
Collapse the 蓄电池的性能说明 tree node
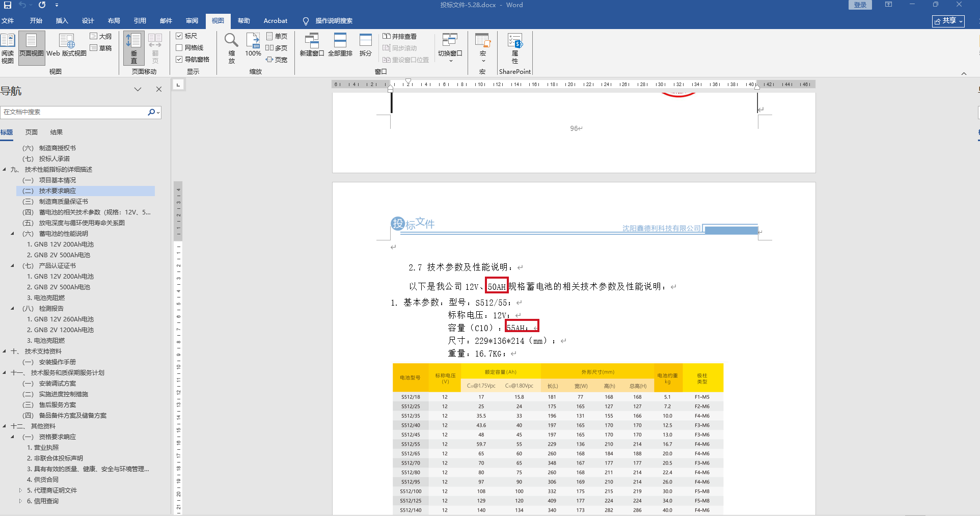tap(13, 234)
